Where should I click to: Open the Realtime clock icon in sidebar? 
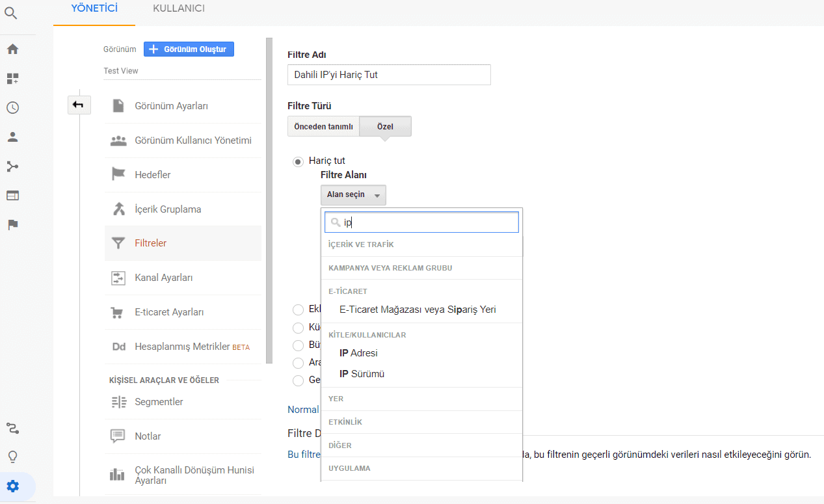point(12,108)
